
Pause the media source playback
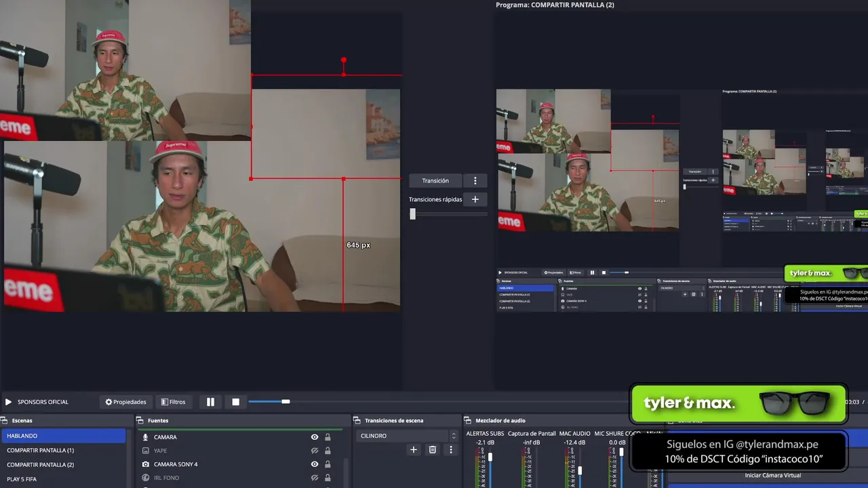point(210,402)
